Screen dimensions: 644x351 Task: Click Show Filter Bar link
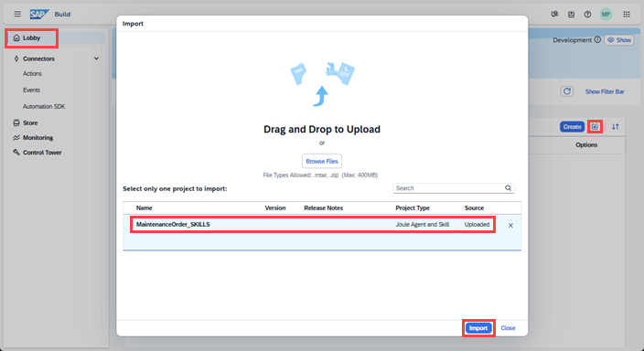(605, 91)
